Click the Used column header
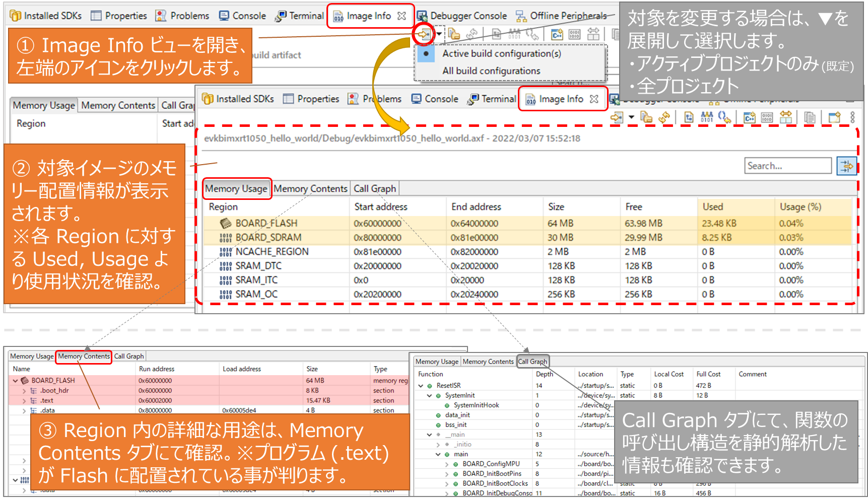This screenshot has width=868, height=498. [x=712, y=207]
